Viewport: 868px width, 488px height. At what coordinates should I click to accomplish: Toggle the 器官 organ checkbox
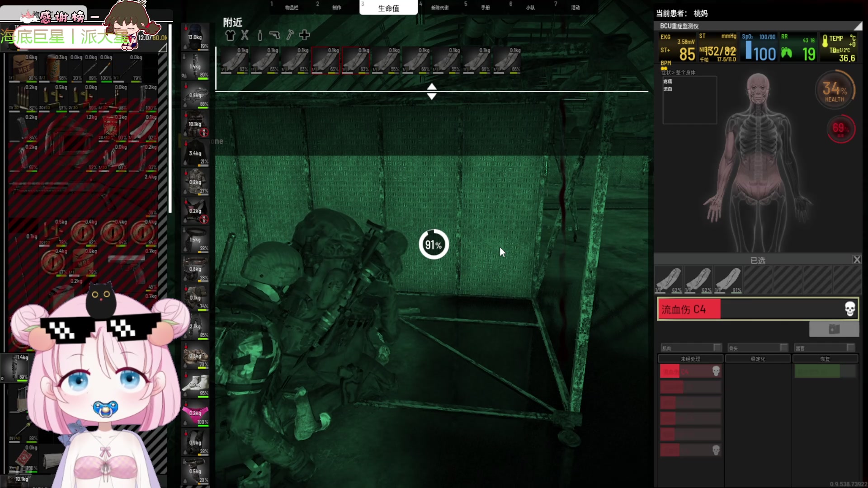pyautogui.click(x=850, y=347)
